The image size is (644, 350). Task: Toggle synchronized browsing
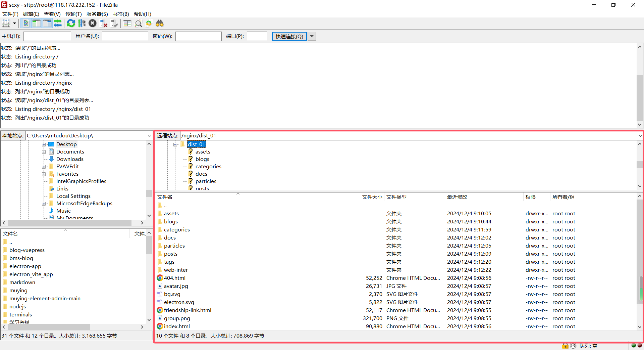(x=149, y=23)
